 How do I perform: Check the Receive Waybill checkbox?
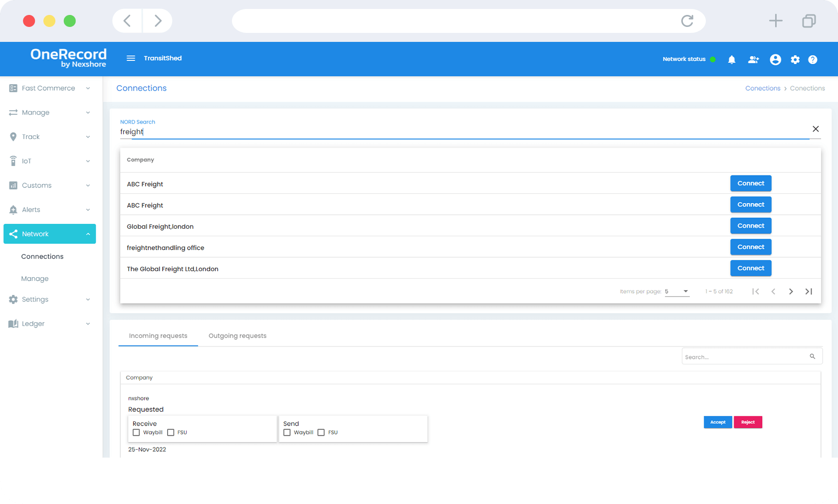pos(136,433)
